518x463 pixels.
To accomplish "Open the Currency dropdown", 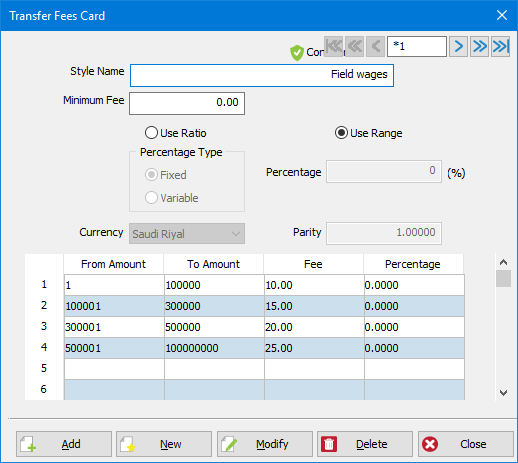I will coord(187,234).
